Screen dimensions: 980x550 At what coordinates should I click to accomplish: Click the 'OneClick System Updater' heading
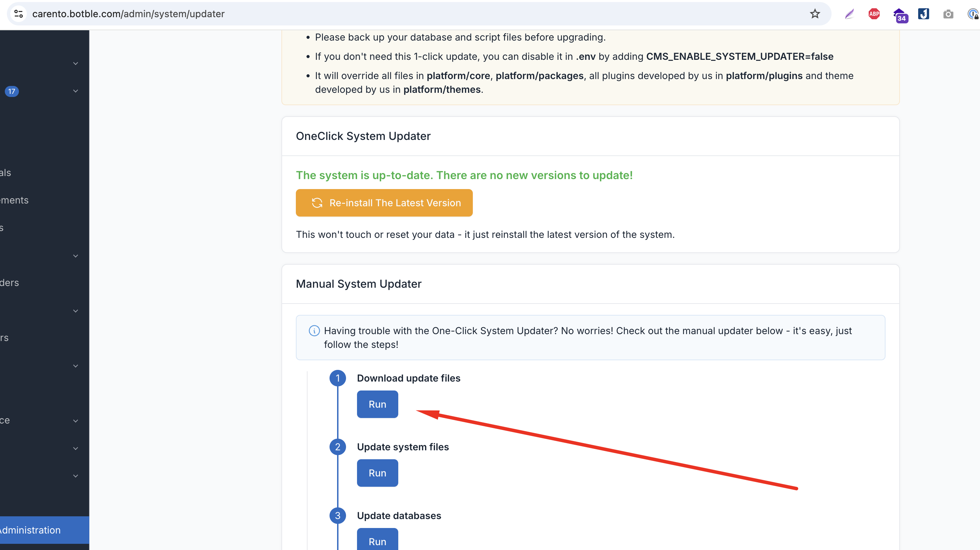[x=363, y=136]
